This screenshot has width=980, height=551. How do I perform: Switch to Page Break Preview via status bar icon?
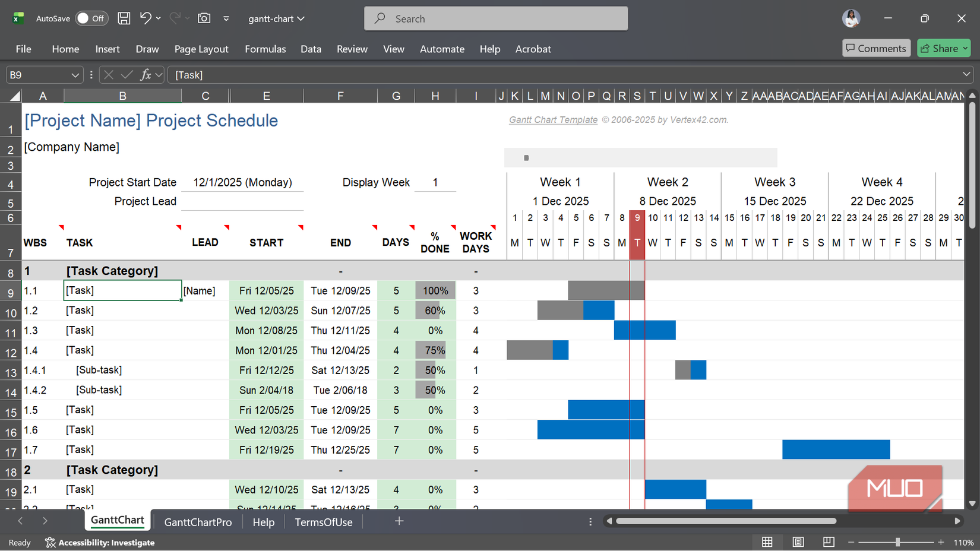[x=828, y=542]
